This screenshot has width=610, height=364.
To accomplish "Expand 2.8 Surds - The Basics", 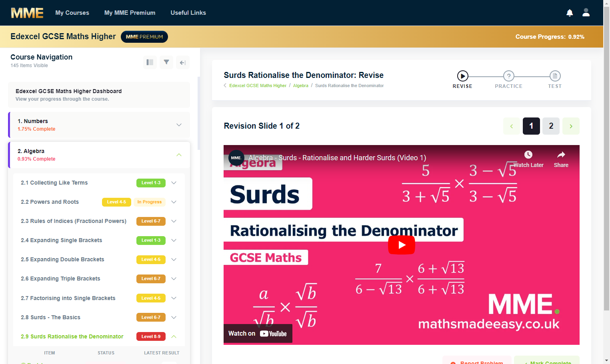I will point(174,317).
